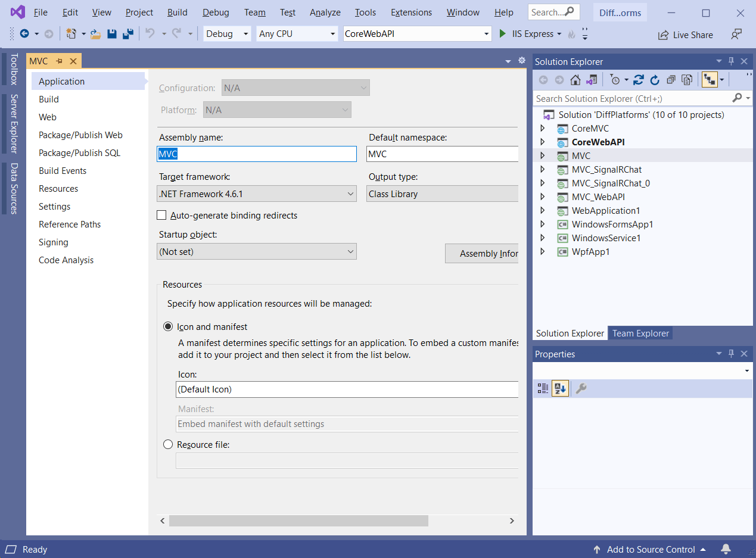
Task: Switch to Team Explorer tab
Action: tap(640, 333)
